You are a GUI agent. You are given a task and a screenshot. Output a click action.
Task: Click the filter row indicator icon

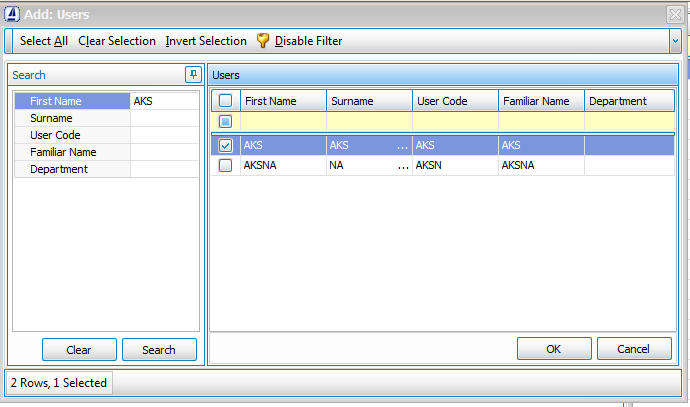[226, 122]
